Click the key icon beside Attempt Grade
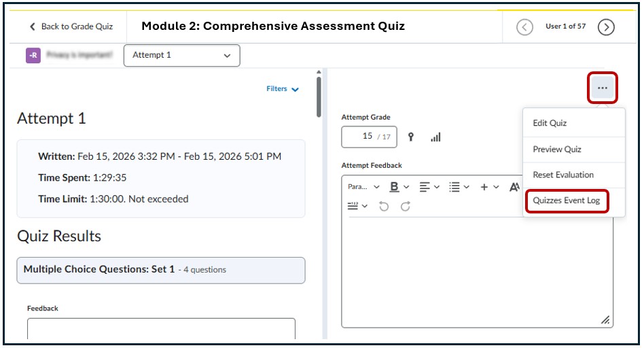This screenshot has width=644, height=348. pyautogui.click(x=411, y=137)
